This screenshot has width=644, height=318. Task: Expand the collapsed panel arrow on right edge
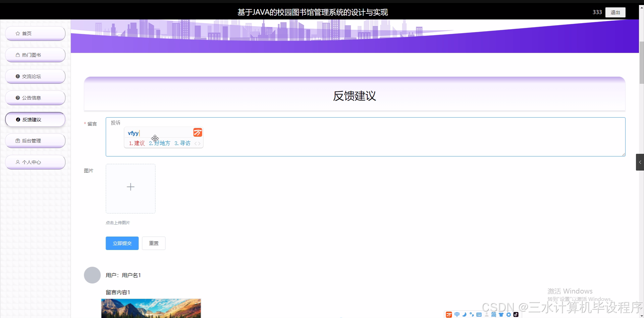click(x=640, y=162)
